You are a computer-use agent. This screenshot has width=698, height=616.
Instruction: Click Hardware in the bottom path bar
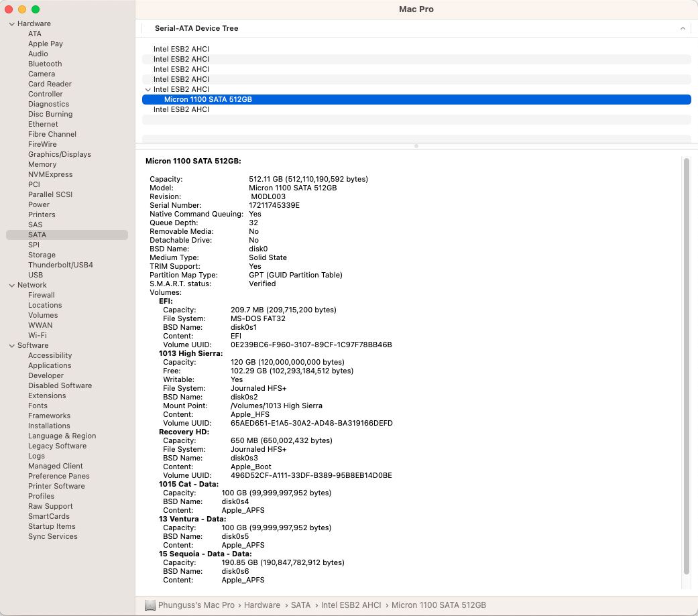[x=262, y=605]
